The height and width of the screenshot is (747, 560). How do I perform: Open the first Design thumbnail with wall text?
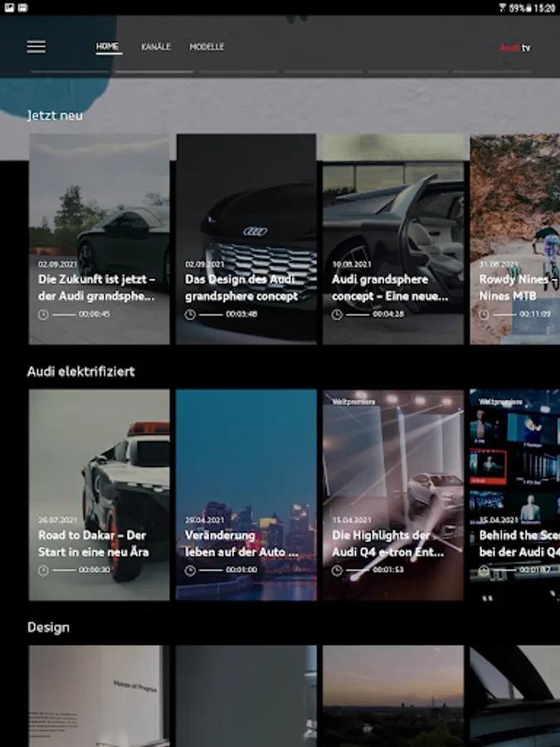point(99,696)
